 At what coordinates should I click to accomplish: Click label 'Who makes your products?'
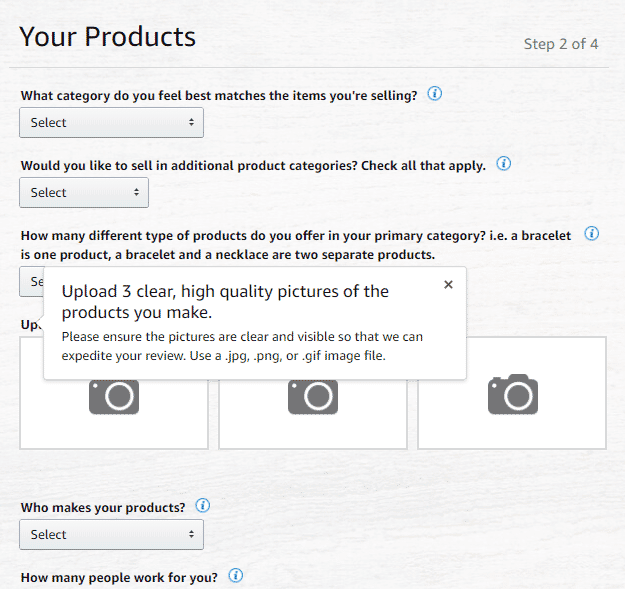point(103,508)
